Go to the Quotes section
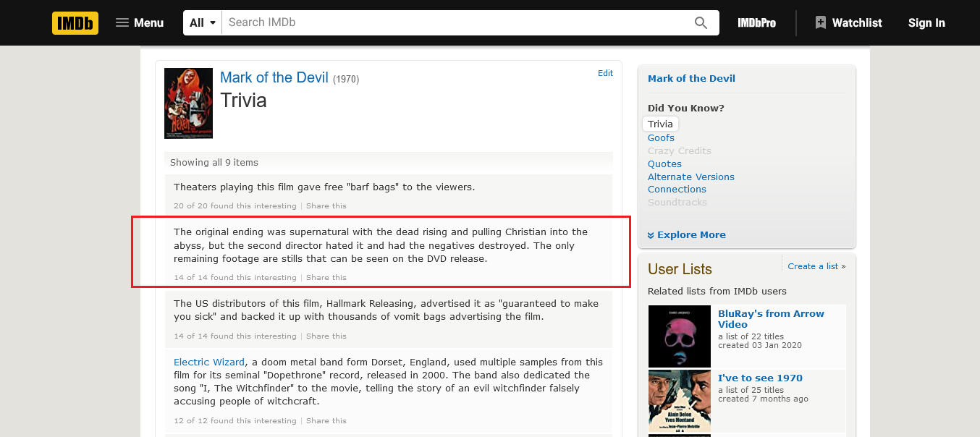This screenshot has width=980, height=437. [x=664, y=164]
